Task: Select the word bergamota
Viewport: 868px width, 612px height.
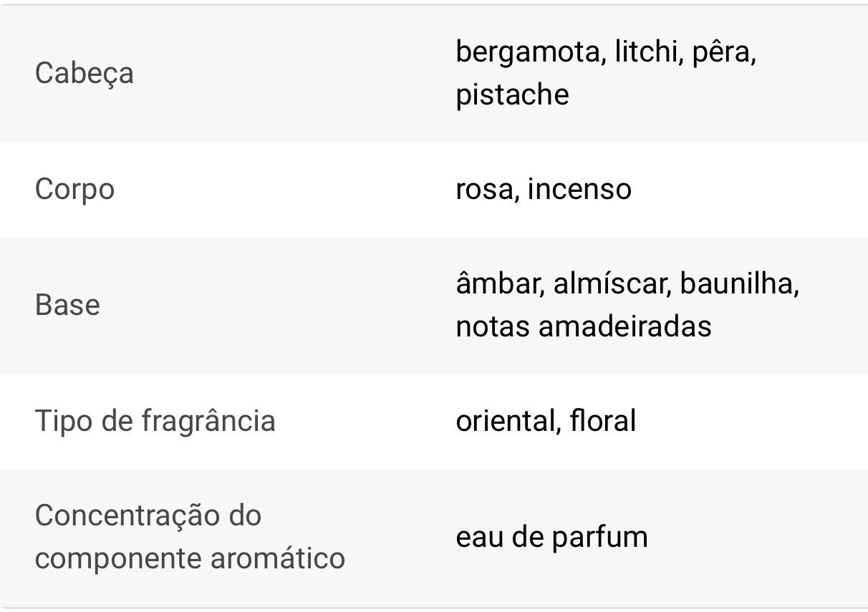Action: coord(526,52)
